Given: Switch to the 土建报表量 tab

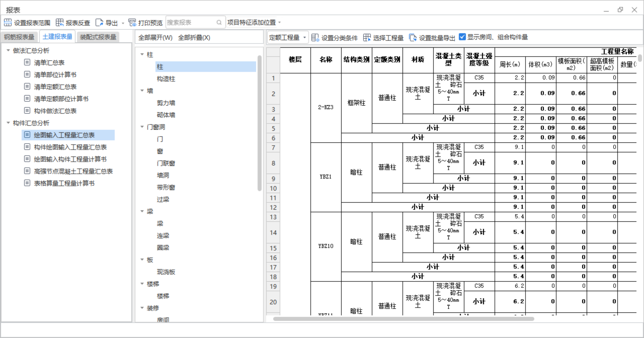Looking at the screenshot, I should (x=57, y=37).
